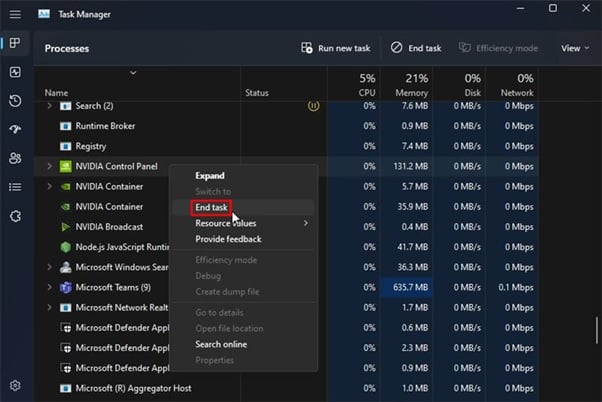This screenshot has width=602, height=402.
Task: Click Run new task button
Action: pos(337,48)
